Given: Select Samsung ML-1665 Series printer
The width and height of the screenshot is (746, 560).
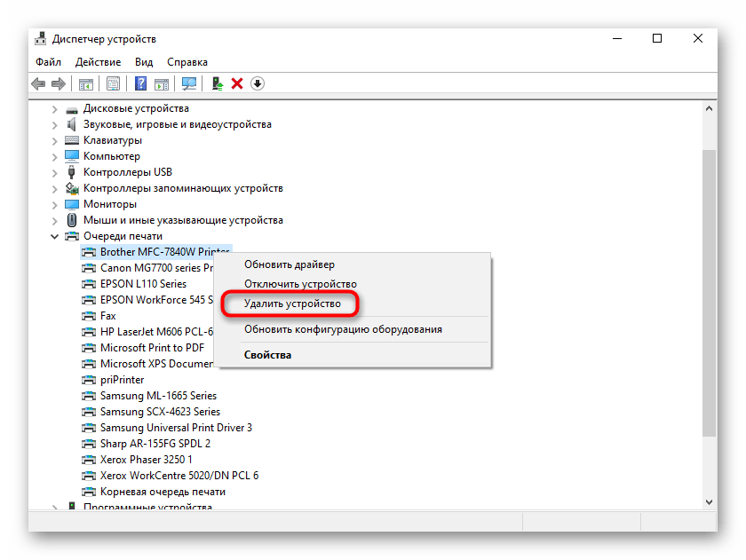Looking at the screenshot, I should (x=158, y=396).
